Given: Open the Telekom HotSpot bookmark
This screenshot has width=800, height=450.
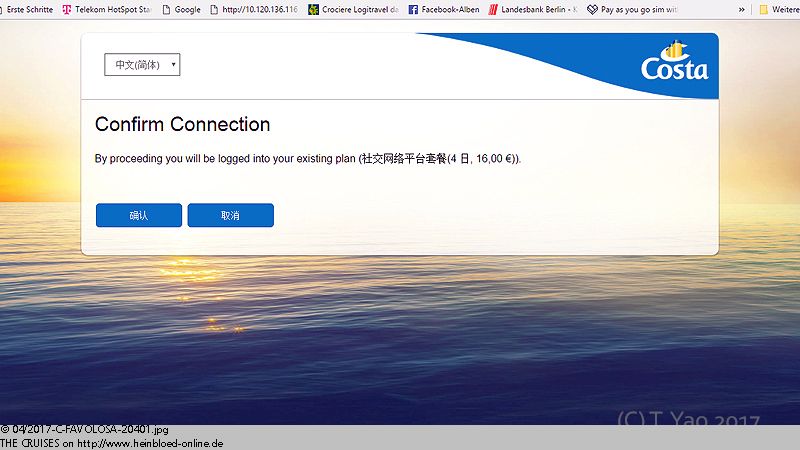Looking at the screenshot, I should tap(107, 9).
